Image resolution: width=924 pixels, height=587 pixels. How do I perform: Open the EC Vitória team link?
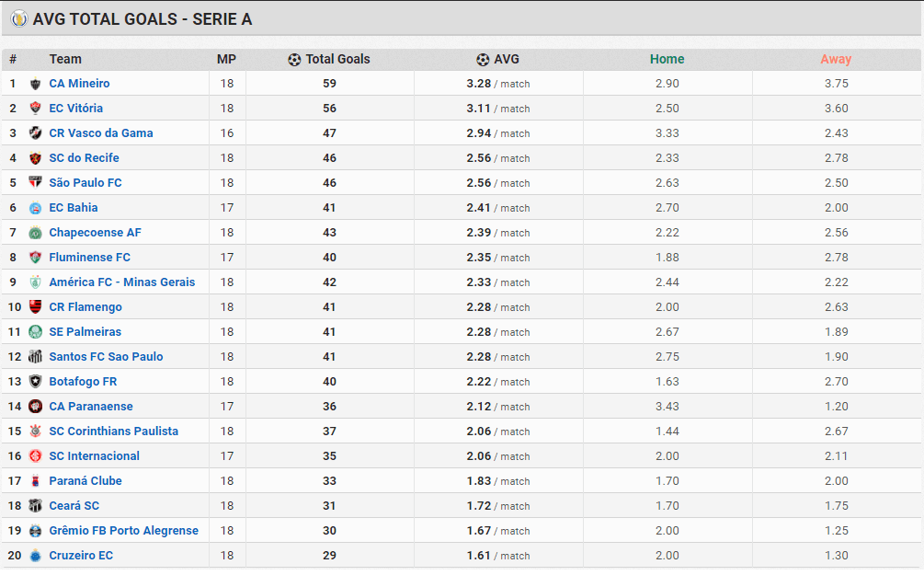click(x=76, y=108)
